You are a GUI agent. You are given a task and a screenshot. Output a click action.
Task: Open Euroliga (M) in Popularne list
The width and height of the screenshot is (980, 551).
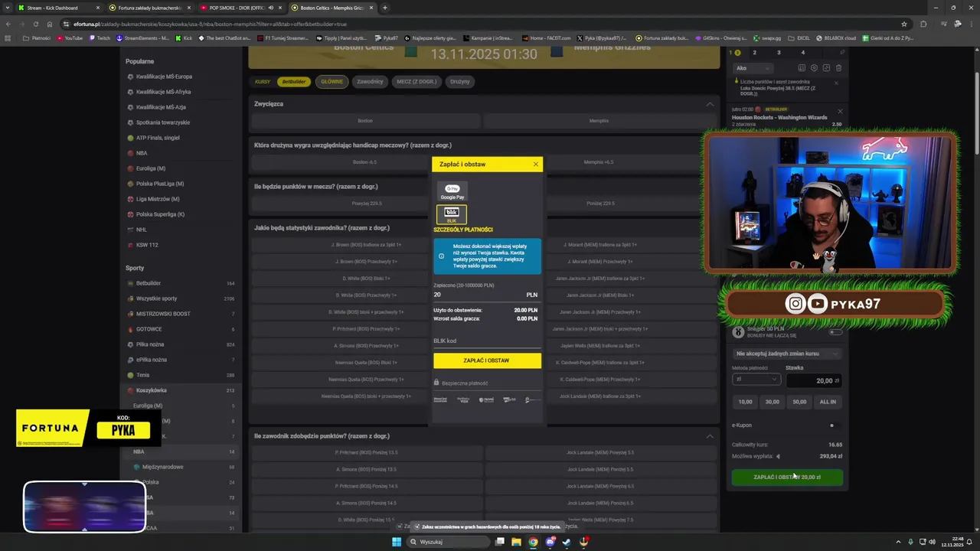[150, 168]
